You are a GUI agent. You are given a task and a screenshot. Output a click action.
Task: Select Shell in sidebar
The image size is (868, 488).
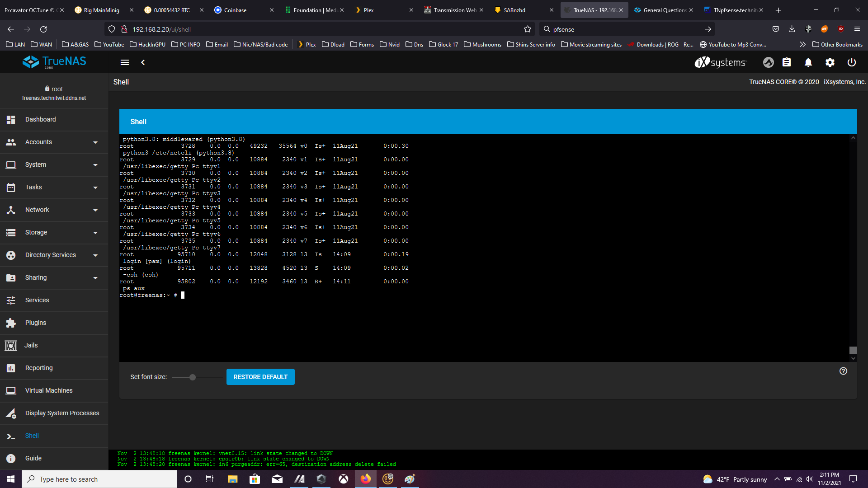click(54, 436)
